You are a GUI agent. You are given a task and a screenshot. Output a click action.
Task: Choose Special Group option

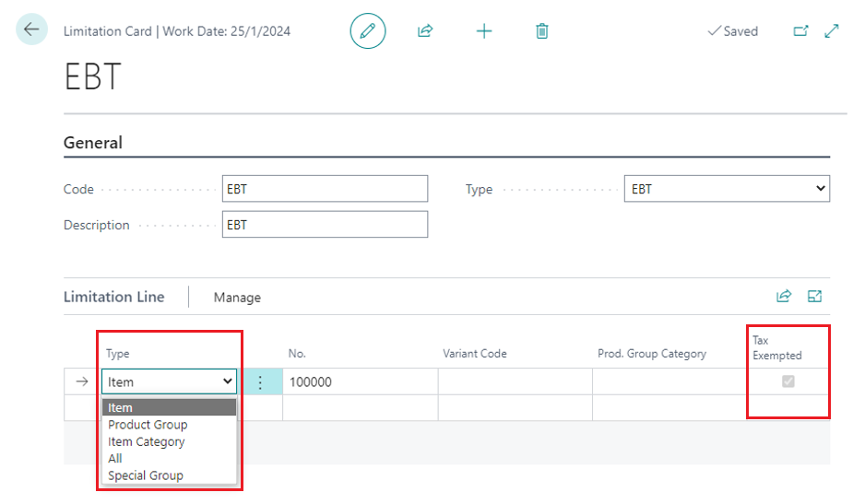[145, 475]
